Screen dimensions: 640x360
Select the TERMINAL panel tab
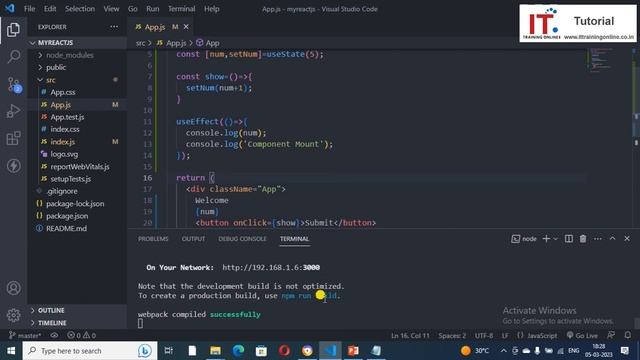click(x=294, y=239)
